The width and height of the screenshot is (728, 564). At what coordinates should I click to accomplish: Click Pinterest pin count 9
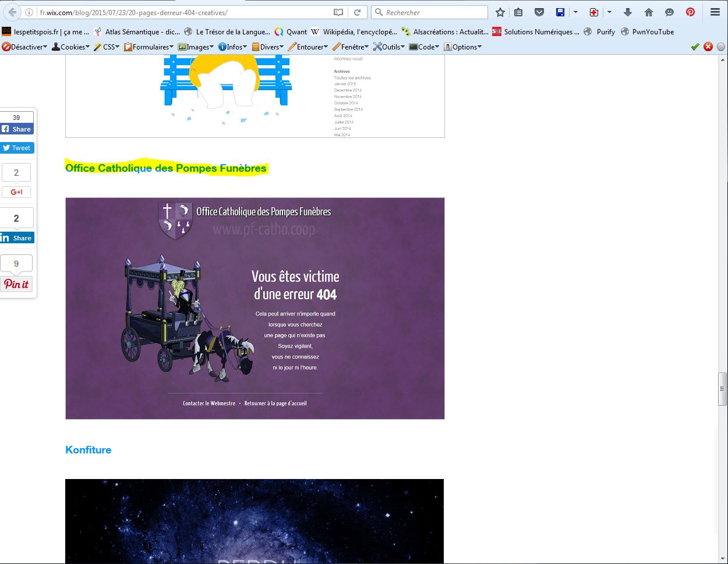(x=16, y=264)
